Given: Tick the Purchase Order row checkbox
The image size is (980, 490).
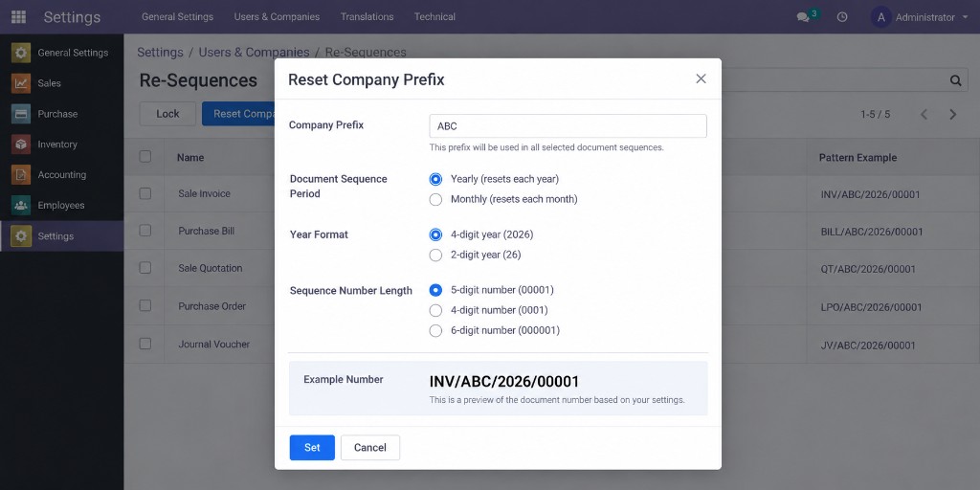Looking at the screenshot, I should pos(145,305).
